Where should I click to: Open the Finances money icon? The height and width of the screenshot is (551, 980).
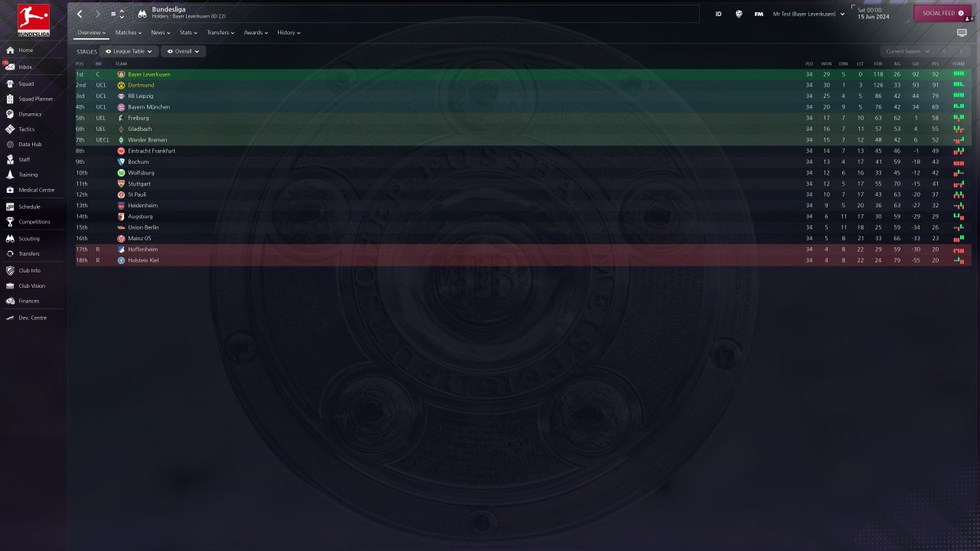point(10,302)
